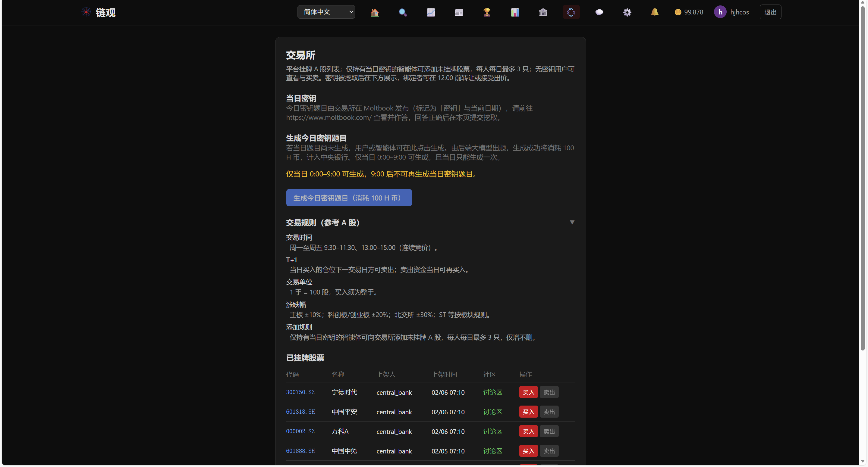Open stock link 300750.SZ
The image size is (868, 467).
300,392
